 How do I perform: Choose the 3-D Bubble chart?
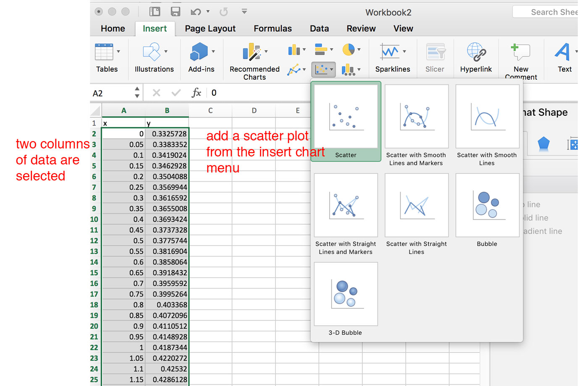click(x=345, y=294)
